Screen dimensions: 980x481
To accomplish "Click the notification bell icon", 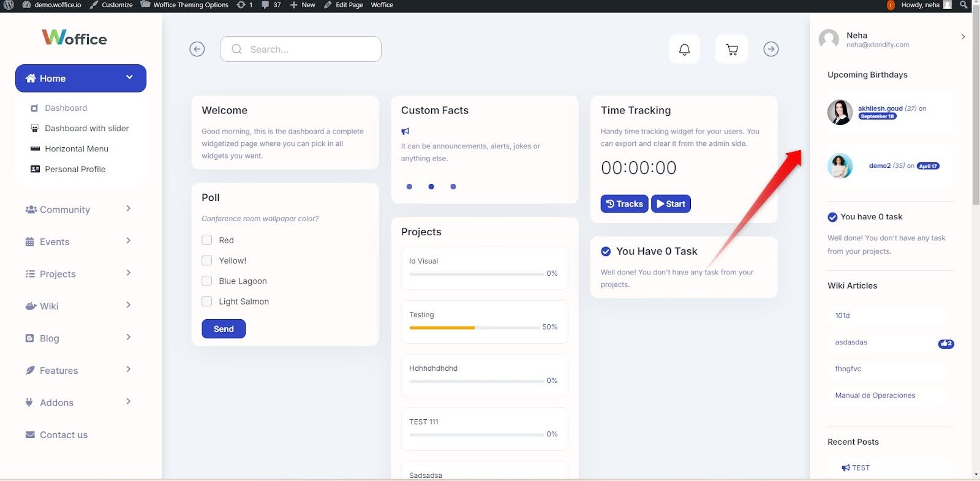I will click(x=684, y=49).
